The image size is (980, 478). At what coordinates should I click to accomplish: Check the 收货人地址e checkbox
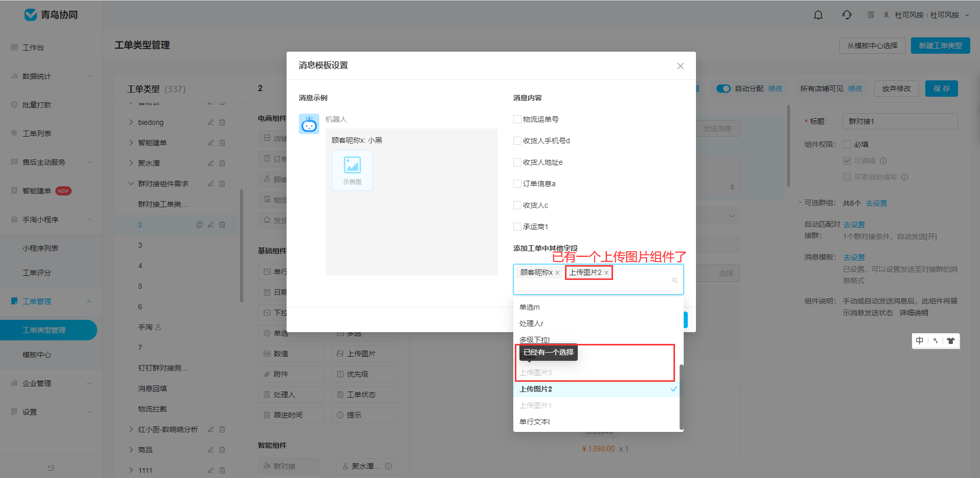pyautogui.click(x=517, y=162)
